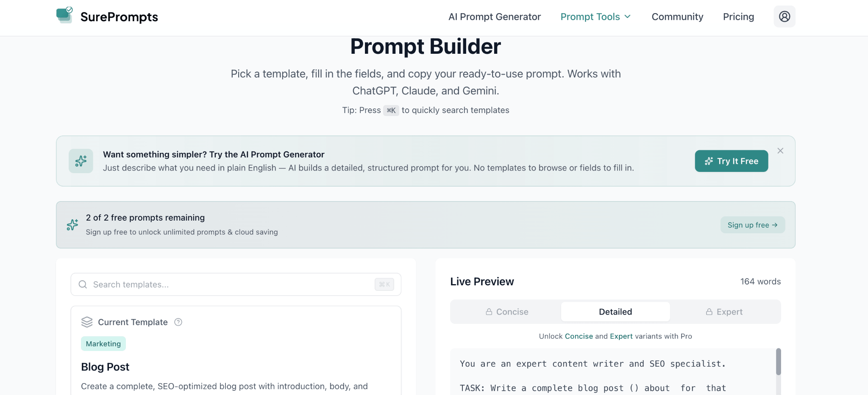
Task: Open the AI Prompt Generator page
Action: tap(495, 17)
